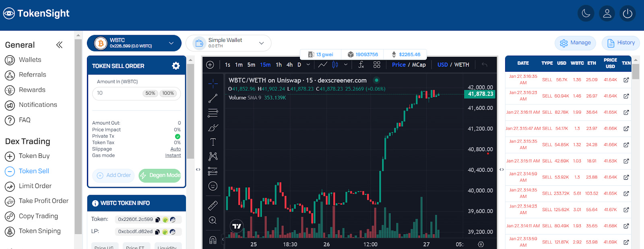
Task: Select the 4h chart interval
Action: point(289,64)
